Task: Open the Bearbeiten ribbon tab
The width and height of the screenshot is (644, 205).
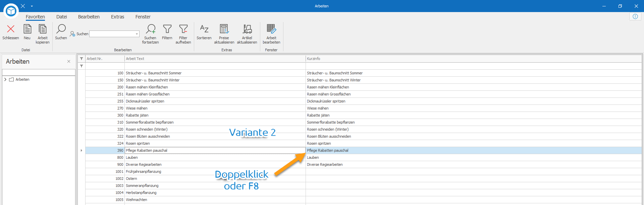Action: (89, 17)
